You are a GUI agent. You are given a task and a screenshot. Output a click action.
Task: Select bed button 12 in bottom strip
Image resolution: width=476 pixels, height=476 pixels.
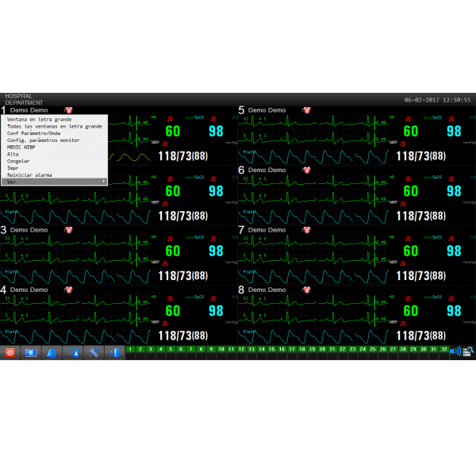(242, 349)
